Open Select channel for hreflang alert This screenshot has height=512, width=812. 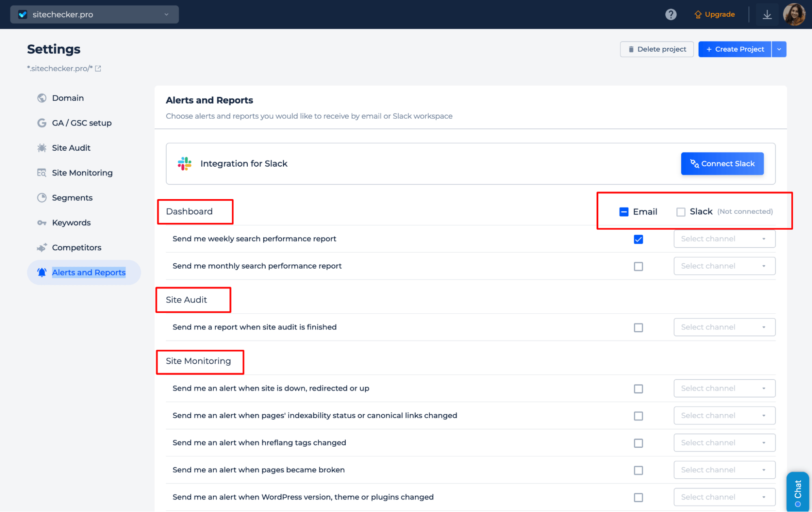tap(724, 443)
